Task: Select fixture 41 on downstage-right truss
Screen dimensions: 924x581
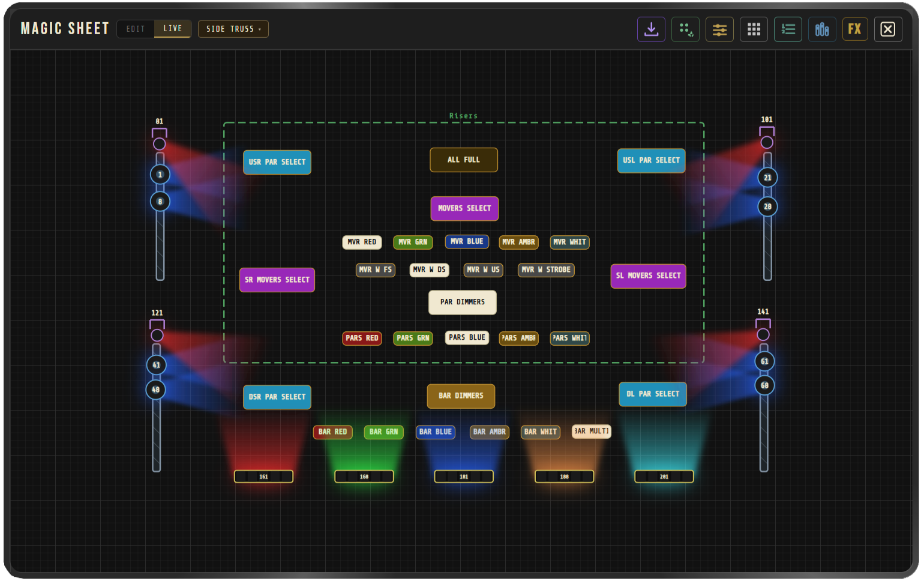Action: 156,365
